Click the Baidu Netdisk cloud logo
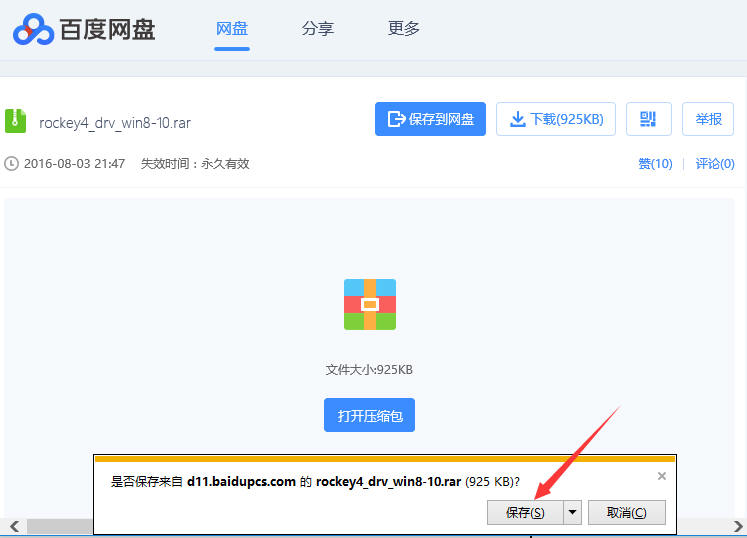Viewport: 747px width, 538px height. [33, 30]
